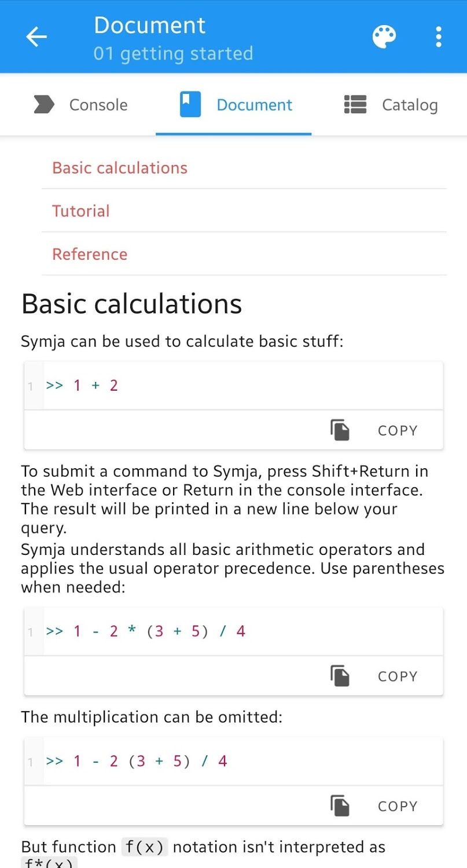Tap the Catalog tab list icon

[x=355, y=105]
